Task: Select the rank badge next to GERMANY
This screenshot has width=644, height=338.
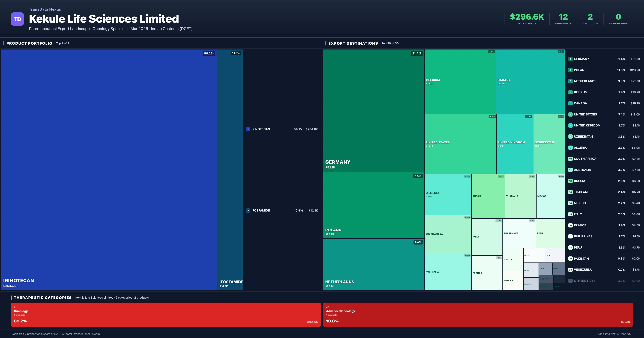Action: point(570,59)
